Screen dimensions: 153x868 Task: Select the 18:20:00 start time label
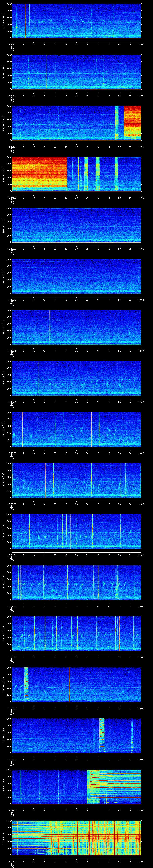[12, 504]
